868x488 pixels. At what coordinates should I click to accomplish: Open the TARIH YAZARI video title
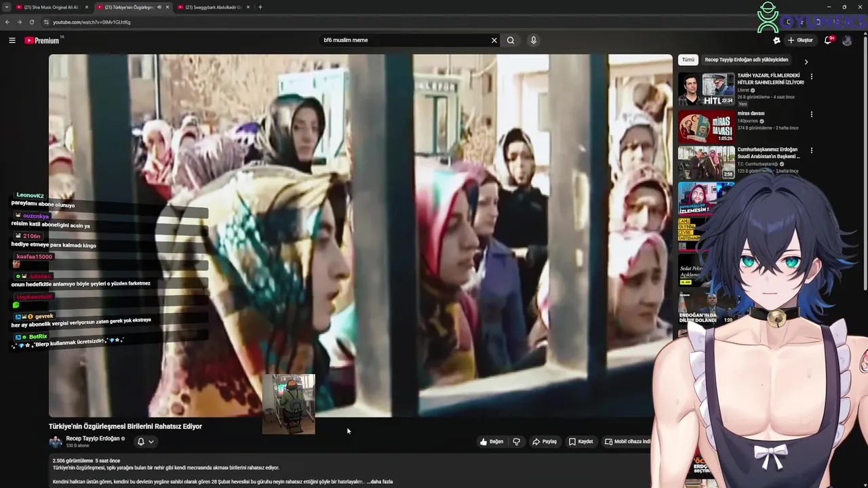[x=771, y=79]
